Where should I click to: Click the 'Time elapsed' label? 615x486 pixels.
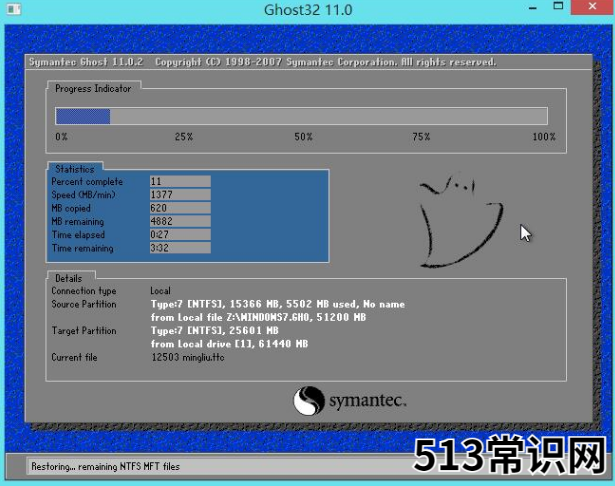(x=78, y=235)
